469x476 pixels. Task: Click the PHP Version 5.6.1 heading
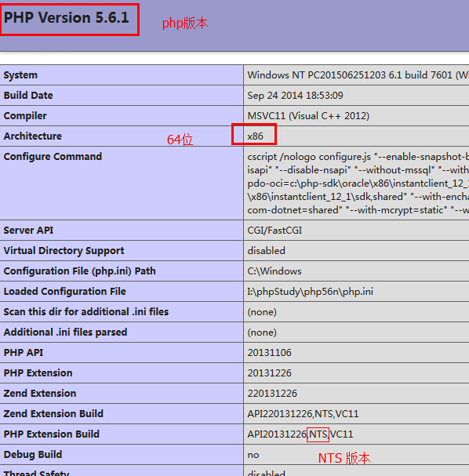67,17
